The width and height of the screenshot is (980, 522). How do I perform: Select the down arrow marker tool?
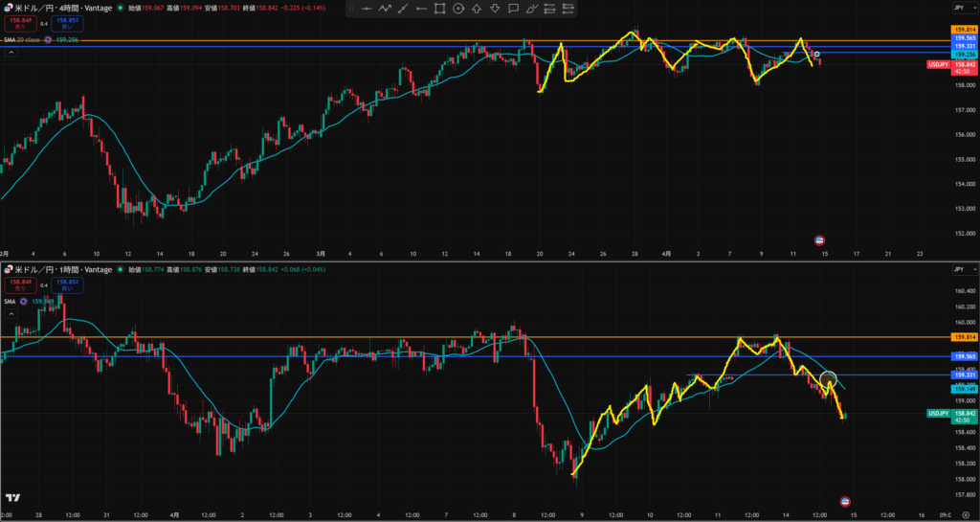tap(495, 9)
